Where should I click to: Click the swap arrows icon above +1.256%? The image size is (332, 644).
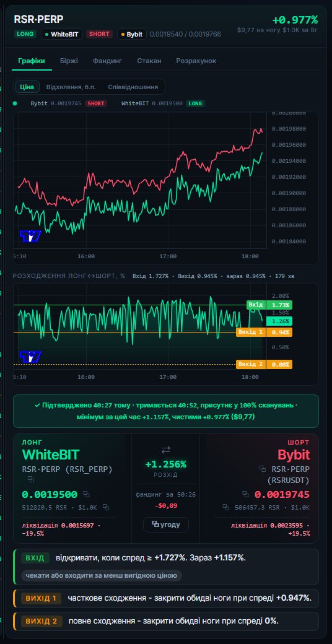pyautogui.click(x=165, y=450)
